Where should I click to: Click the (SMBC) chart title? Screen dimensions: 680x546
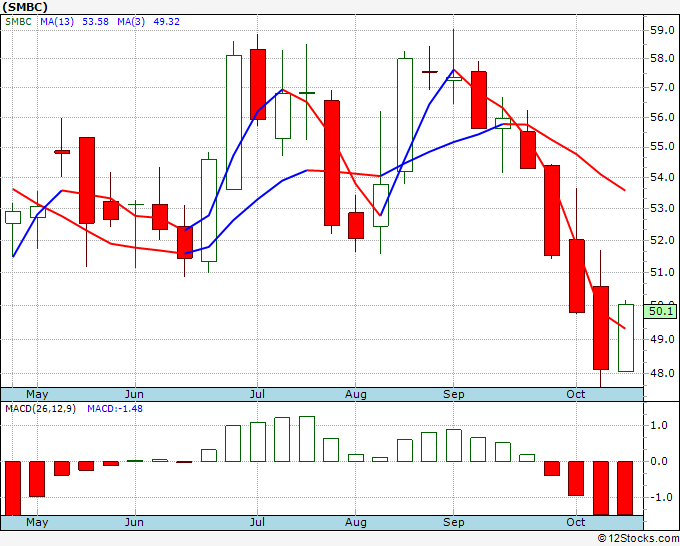pyautogui.click(x=25, y=7)
